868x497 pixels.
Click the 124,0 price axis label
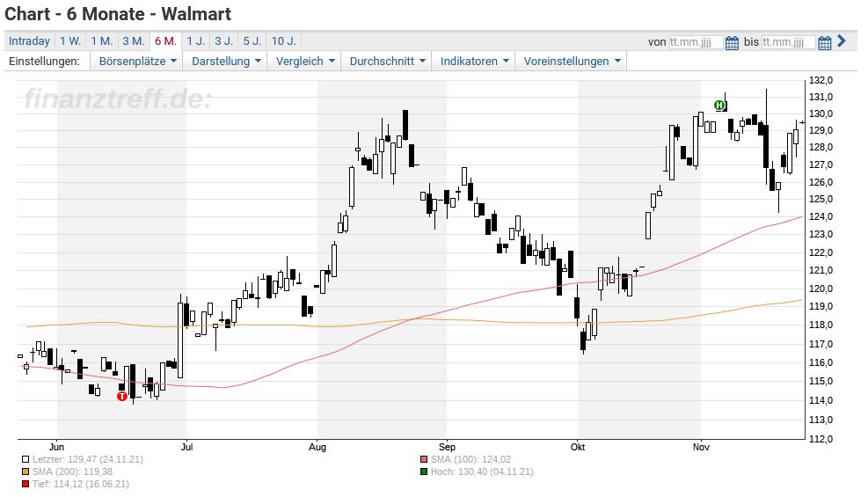point(821,216)
